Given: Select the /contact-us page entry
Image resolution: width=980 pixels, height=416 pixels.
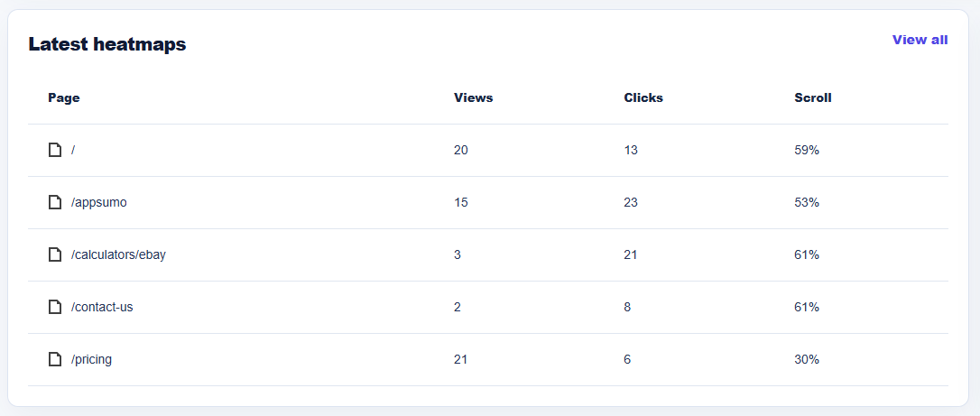Looking at the screenshot, I should [x=102, y=308].
